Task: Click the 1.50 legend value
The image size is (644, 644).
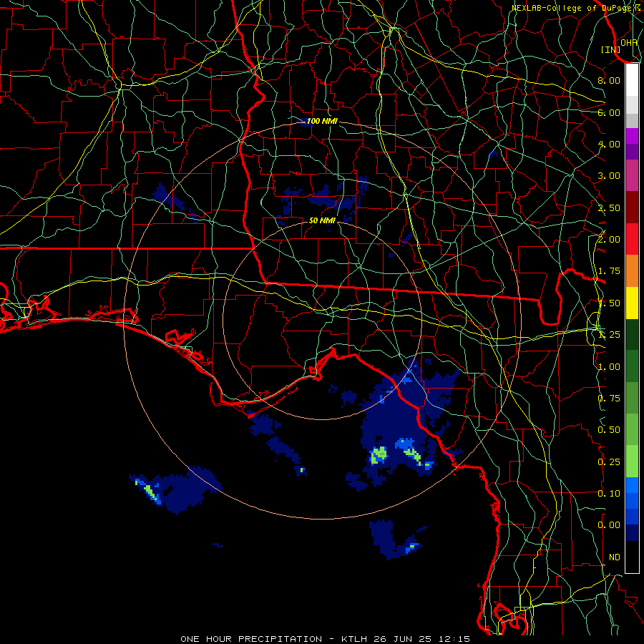Action: pos(609,303)
